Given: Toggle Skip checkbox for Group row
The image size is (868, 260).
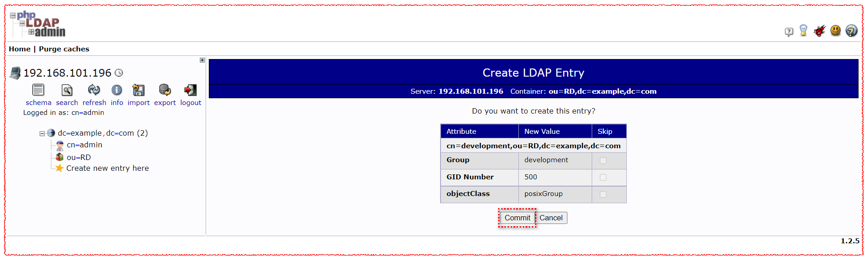Looking at the screenshot, I should point(603,160).
